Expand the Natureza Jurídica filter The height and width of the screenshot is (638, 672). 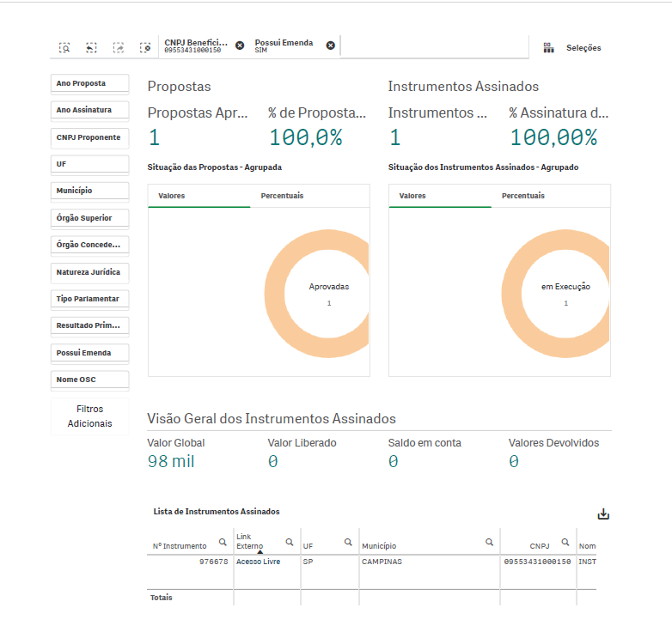90,272
